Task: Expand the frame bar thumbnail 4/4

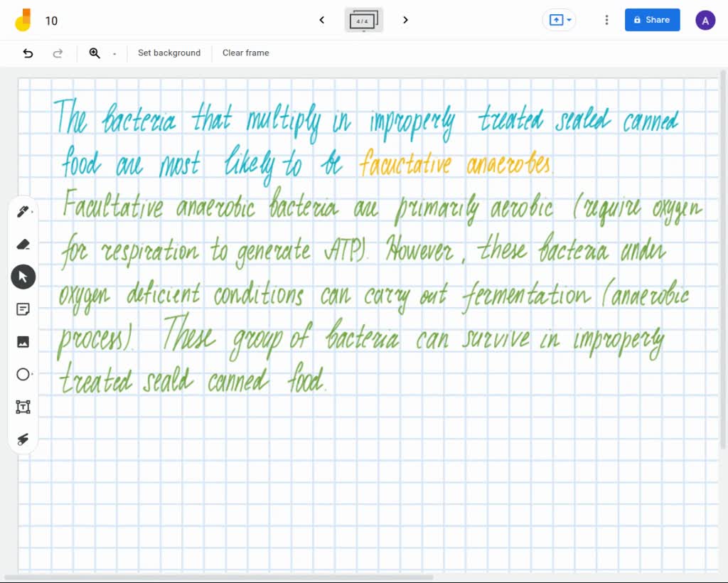Action: click(x=363, y=21)
